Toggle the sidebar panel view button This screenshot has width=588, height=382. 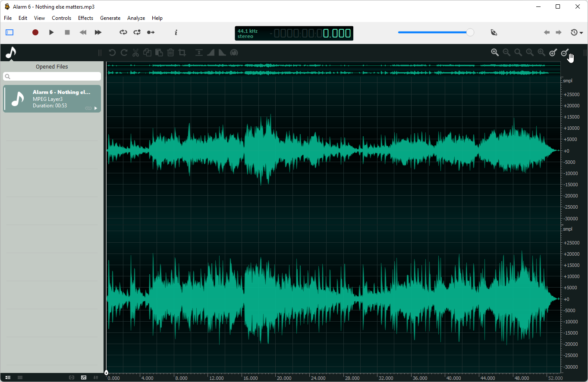pyautogui.click(x=9, y=32)
